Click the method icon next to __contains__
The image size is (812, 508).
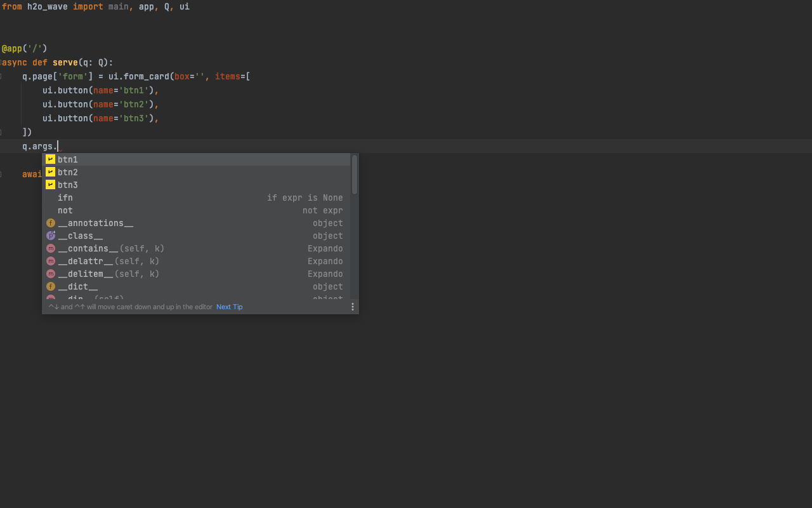(x=51, y=248)
